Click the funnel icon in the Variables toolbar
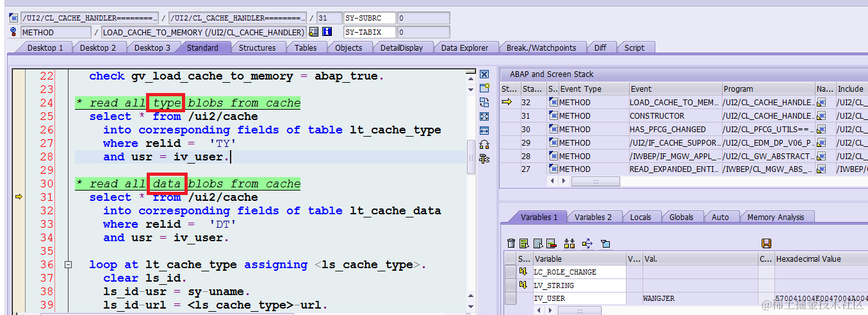The width and height of the screenshot is (868, 315). point(605,243)
